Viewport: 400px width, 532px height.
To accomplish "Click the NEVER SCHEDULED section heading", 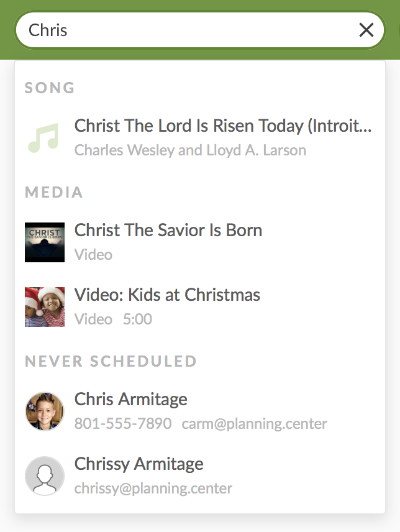I will coord(111,361).
